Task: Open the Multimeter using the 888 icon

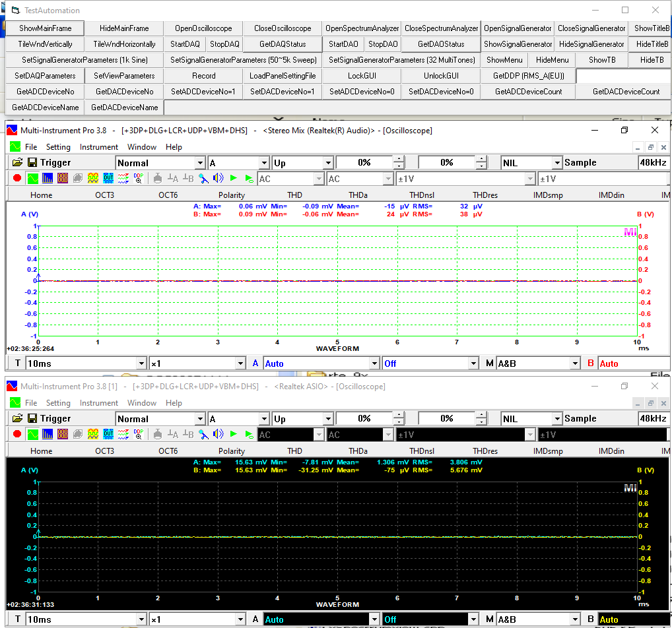Action: (61, 178)
